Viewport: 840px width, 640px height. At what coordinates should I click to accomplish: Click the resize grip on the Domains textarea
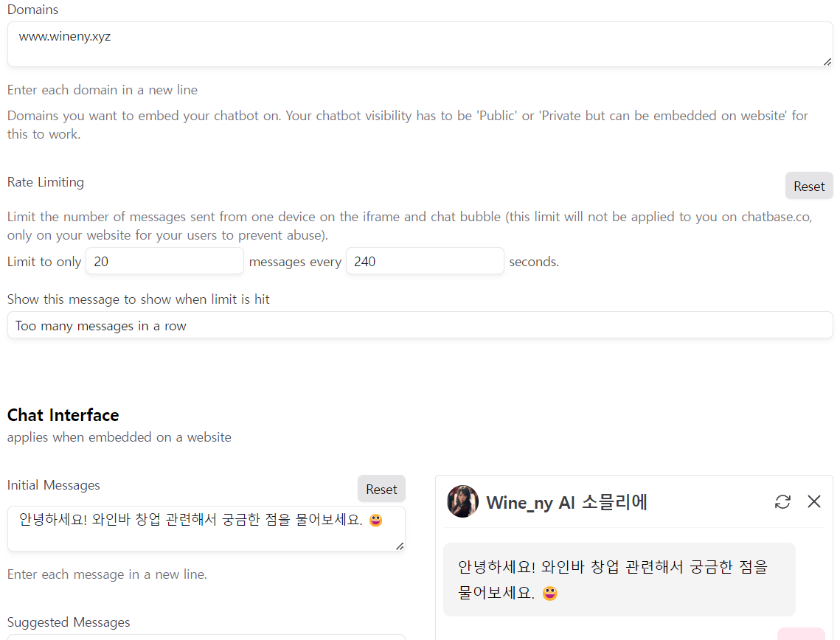pos(827,62)
